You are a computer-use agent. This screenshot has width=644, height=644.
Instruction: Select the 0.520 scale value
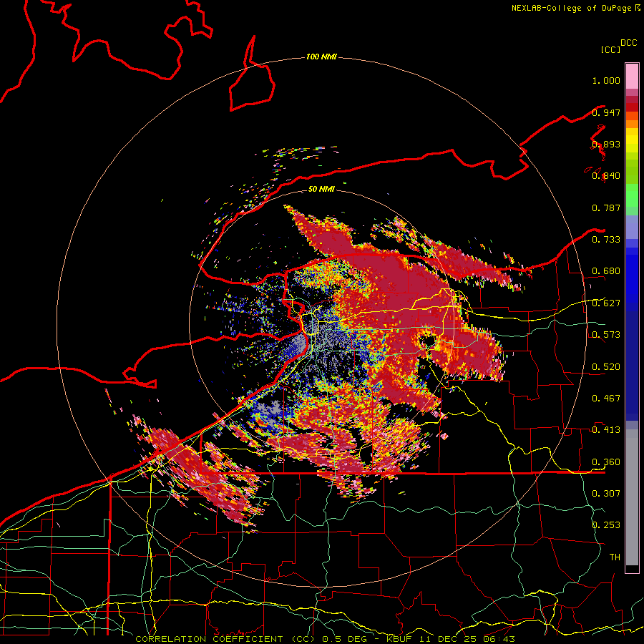[x=606, y=366]
